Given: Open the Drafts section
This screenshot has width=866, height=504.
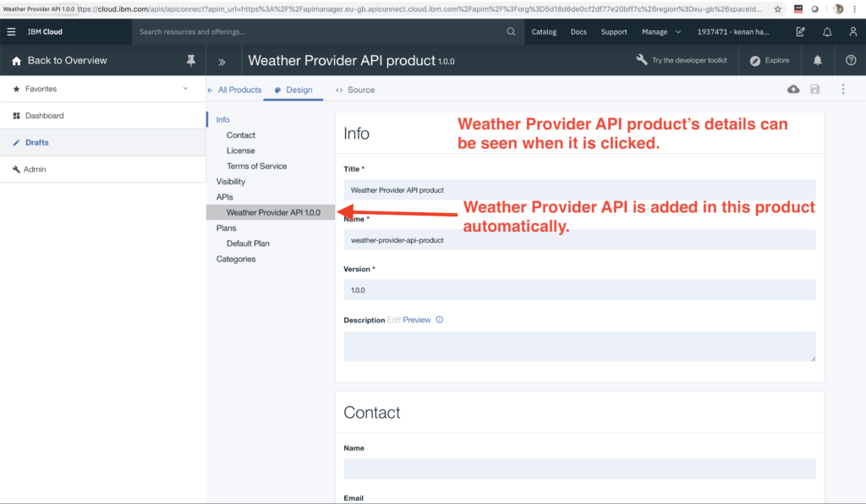Looking at the screenshot, I should 102,142.
